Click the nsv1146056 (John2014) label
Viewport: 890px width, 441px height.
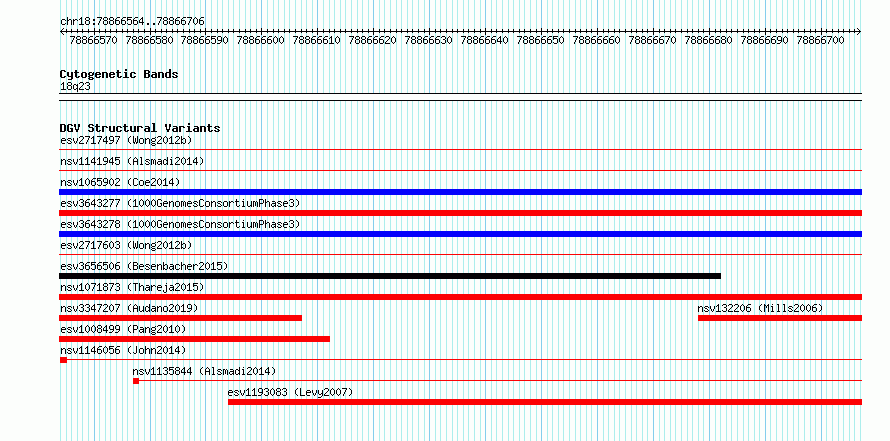pyautogui.click(x=123, y=350)
